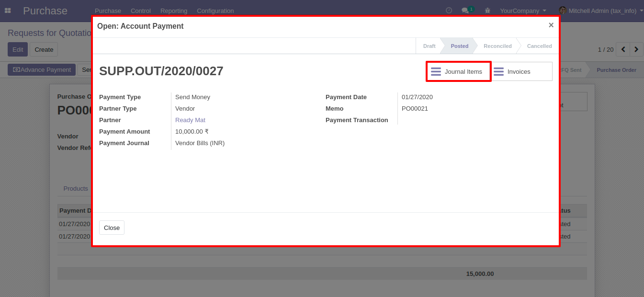Select the Posted status stage
The height and width of the screenshot is (297, 644).
tap(460, 46)
